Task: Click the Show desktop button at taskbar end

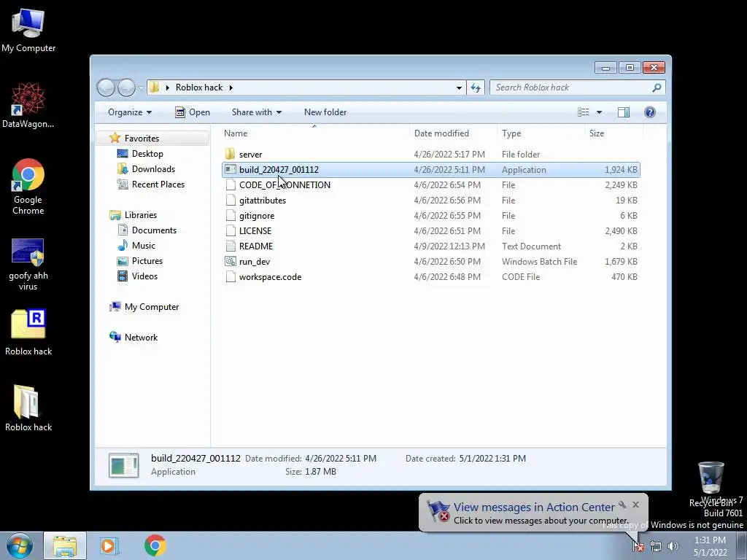Action: 741,545
